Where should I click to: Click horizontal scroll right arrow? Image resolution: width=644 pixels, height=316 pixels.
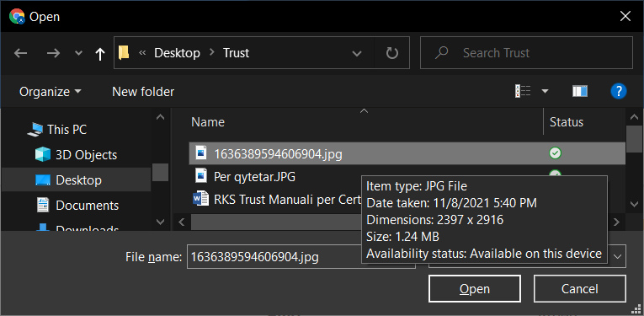tap(616, 222)
